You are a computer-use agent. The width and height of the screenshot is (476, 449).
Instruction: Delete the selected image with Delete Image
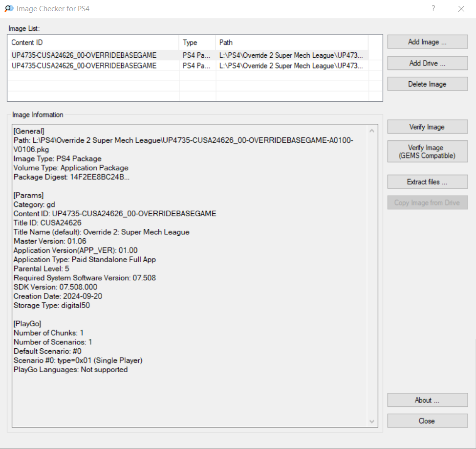click(x=428, y=84)
